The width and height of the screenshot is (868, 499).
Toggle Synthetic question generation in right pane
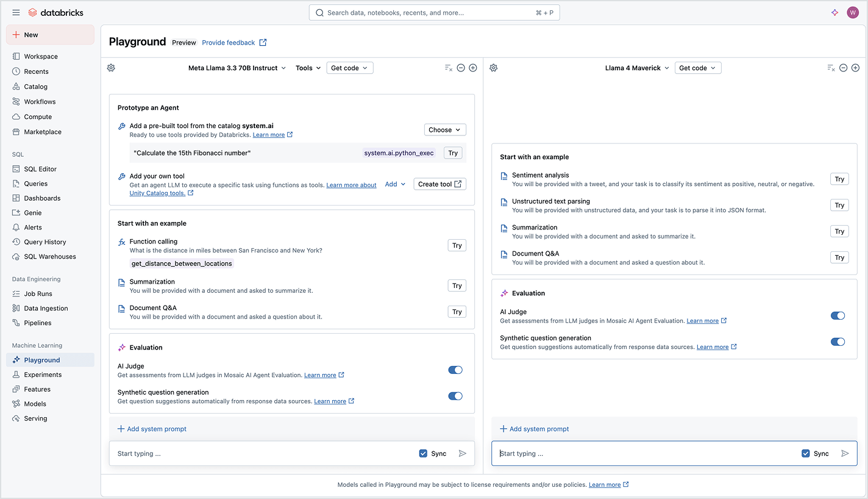tap(838, 342)
